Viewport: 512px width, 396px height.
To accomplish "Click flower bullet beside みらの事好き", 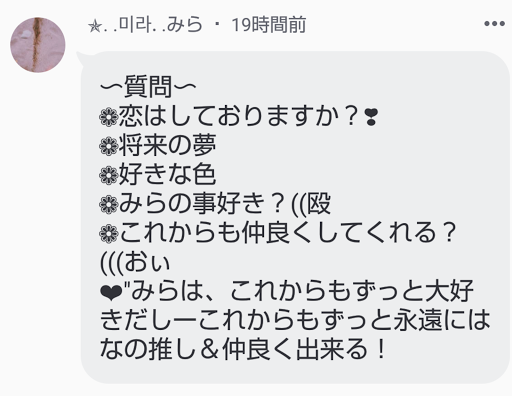I will pos(109,204).
